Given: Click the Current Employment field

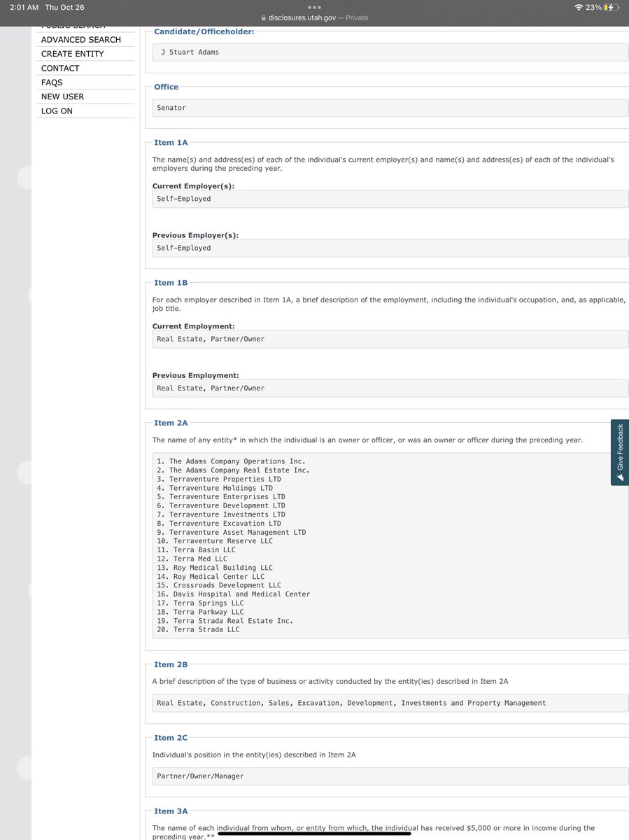Looking at the screenshot, I should click(x=390, y=339).
